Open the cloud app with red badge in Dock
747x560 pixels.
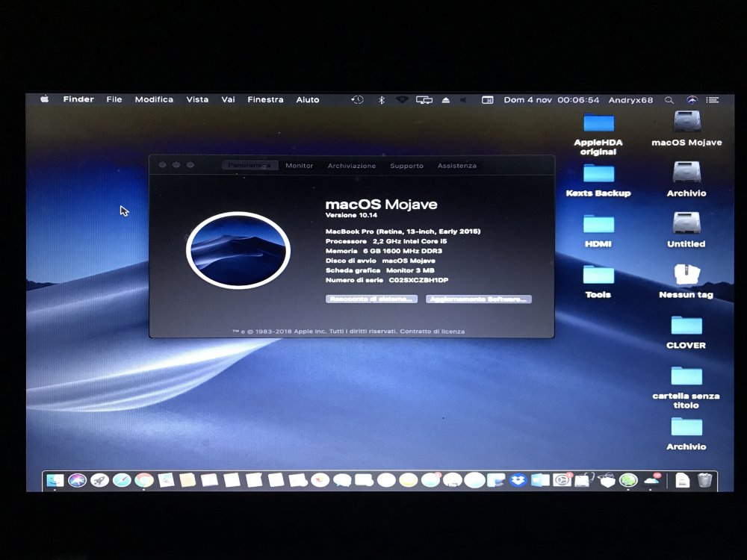651,480
